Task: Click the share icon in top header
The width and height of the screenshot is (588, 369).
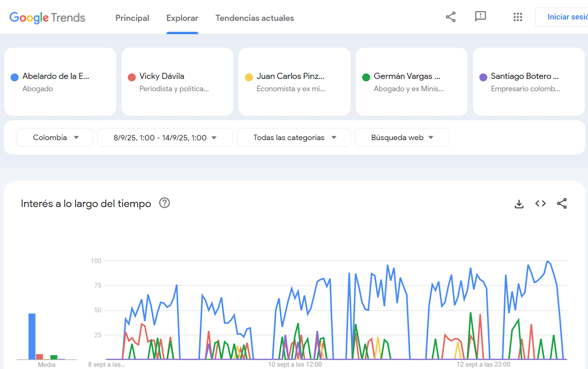Action: pyautogui.click(x=451, y=17)
